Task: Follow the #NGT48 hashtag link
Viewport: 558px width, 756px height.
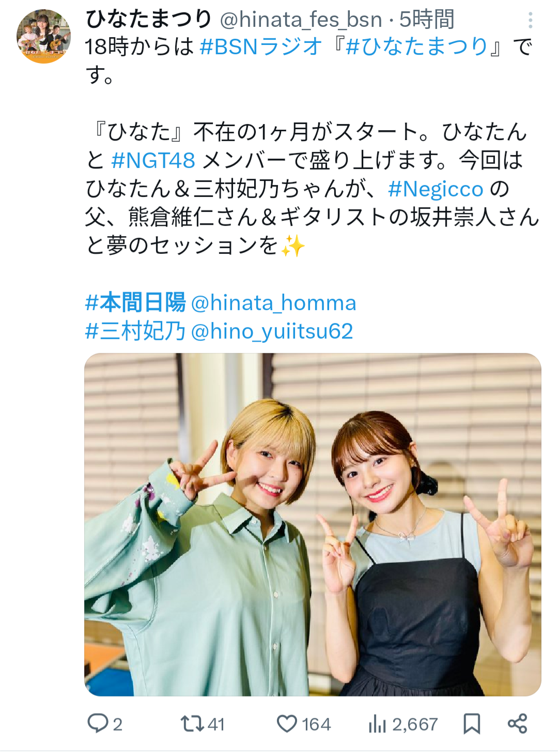Action: pos(153,160)
